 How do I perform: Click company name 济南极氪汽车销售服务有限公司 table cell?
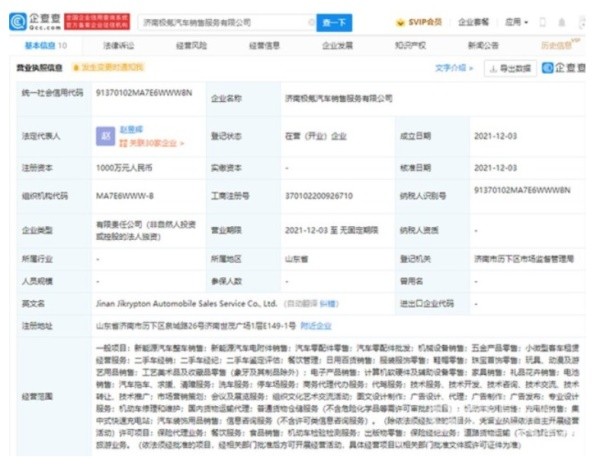pyautogui.click(x=339, y=99)
